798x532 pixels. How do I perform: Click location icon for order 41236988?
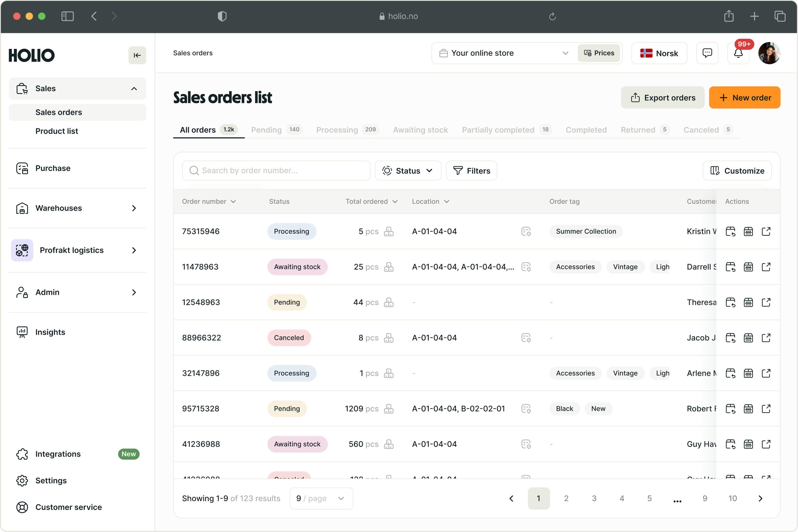[x=526, y=444]
